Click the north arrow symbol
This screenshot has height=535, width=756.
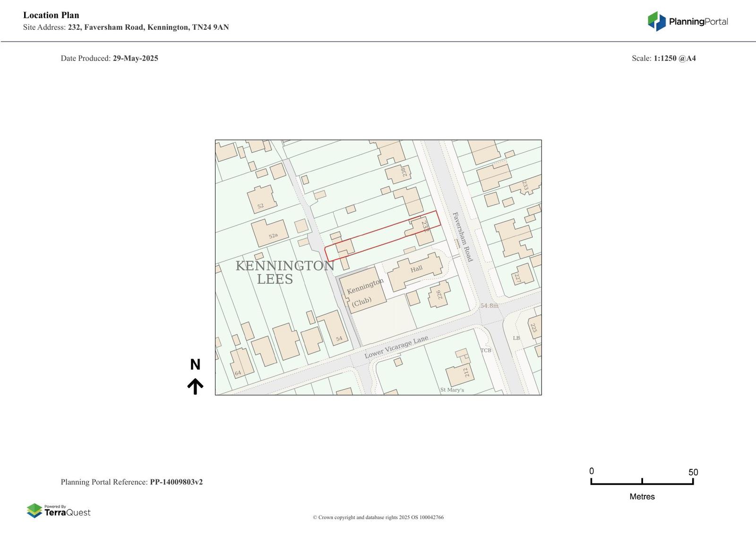pos(195,386)
